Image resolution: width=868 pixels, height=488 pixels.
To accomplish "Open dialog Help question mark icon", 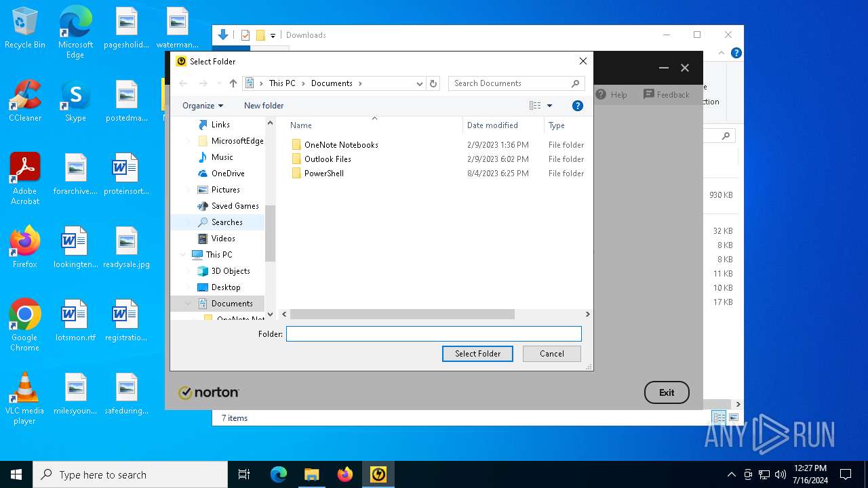I will pos(578,106).
